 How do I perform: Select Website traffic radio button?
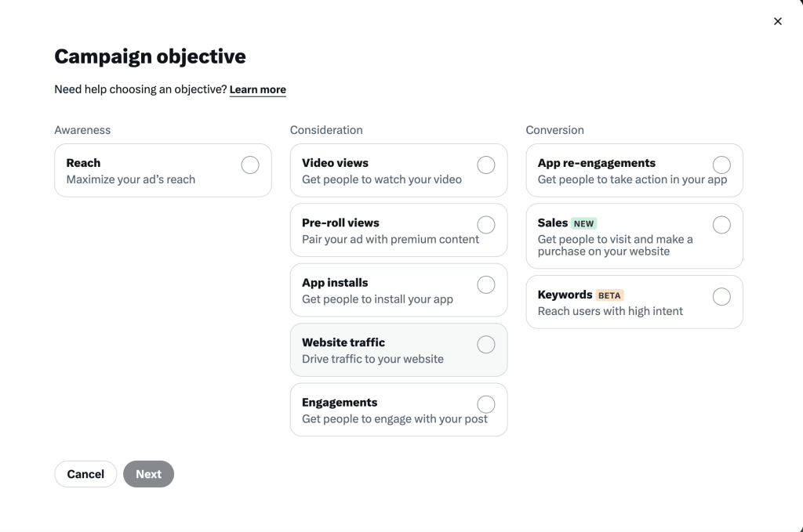point(486,345)
